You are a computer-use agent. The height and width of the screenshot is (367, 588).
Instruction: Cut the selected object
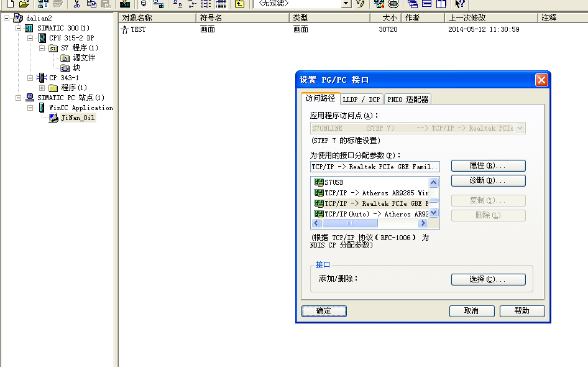tap(76, 5)
